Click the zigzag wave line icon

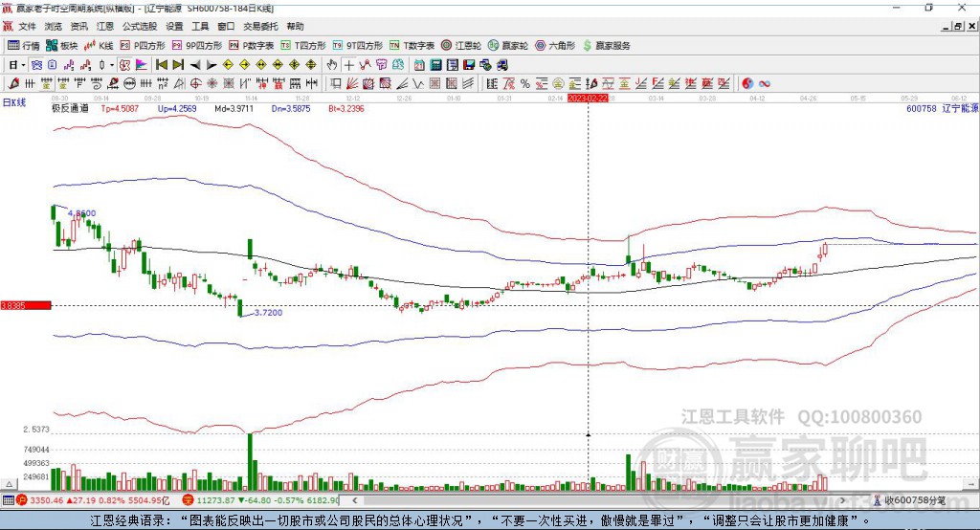point(418,84)
